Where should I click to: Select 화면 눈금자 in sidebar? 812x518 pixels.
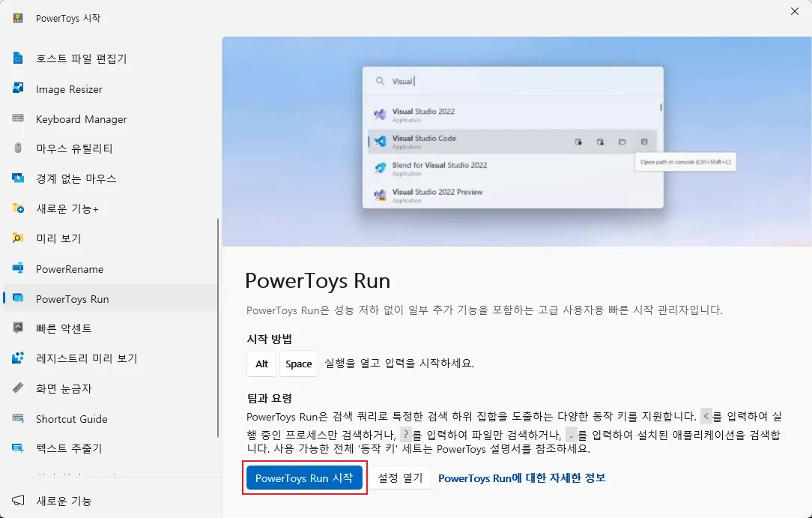coord(110,388)
